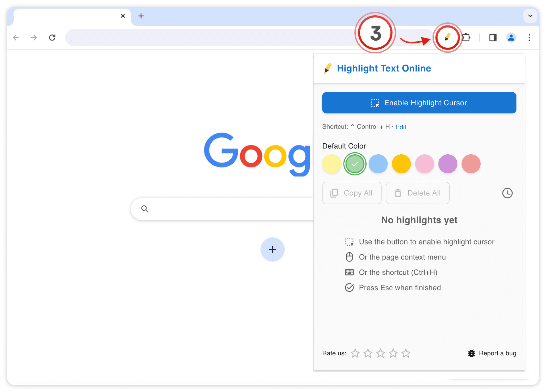This screenshot has width=546, height=392.
Task: Click the add shortcut plus circle
Action: pyautogui.click(x=272, y=249)
